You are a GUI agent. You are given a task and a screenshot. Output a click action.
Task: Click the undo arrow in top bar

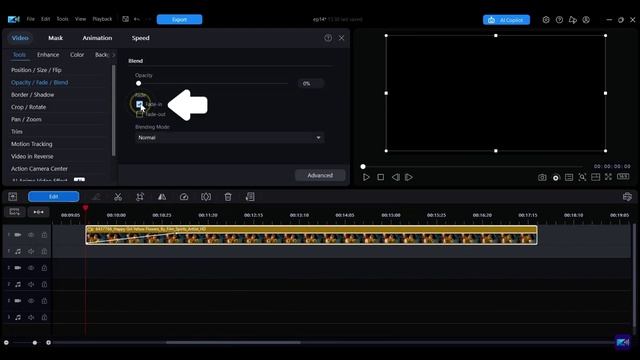pyautogui.click(x=137, y=19)
